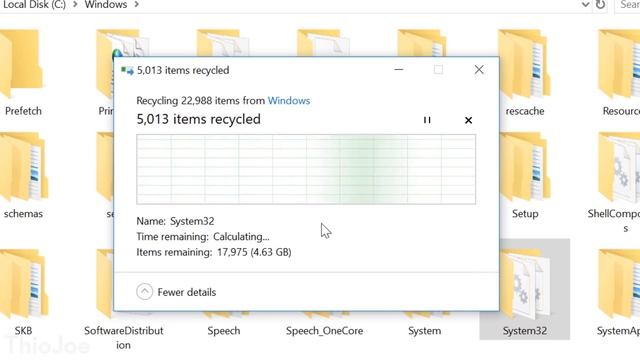Expand the chevron after Local Disk (C:)
Screen dimensions: 640x360
(75, 5)
